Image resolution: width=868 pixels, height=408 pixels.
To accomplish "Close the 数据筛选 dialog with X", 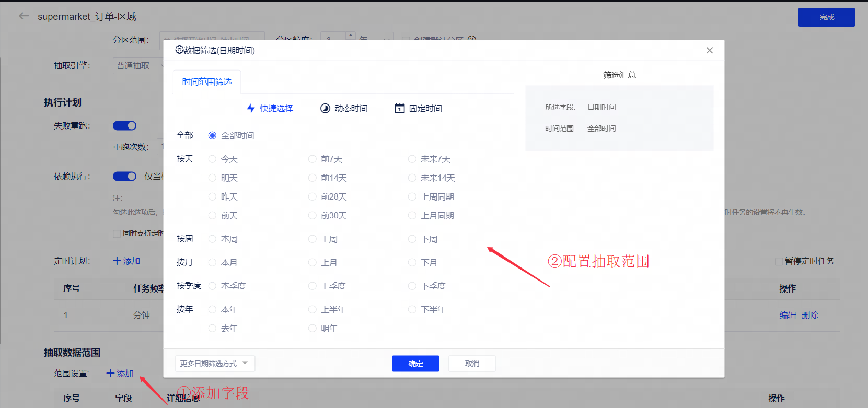I will click(709, 50).
